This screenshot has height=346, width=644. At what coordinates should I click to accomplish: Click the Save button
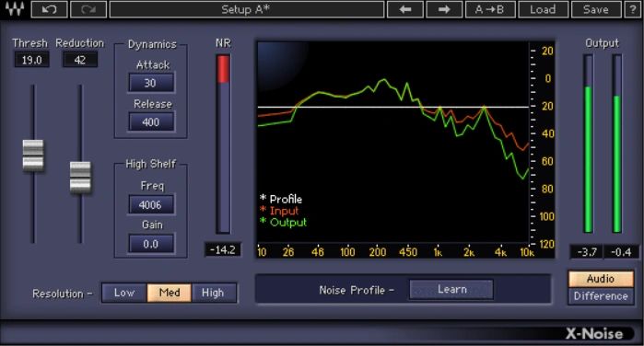tap(596, 9)
